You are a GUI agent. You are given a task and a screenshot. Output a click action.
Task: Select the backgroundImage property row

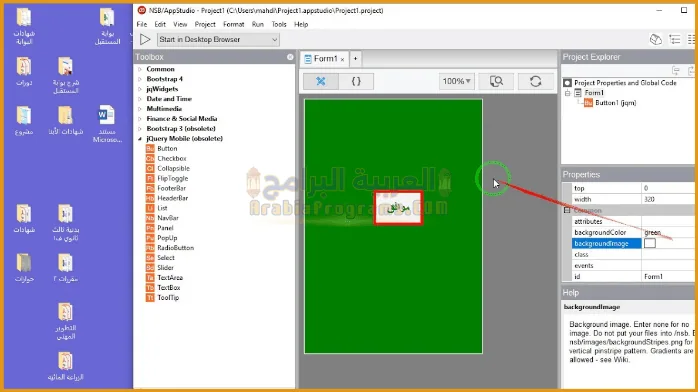pos(606,243)
